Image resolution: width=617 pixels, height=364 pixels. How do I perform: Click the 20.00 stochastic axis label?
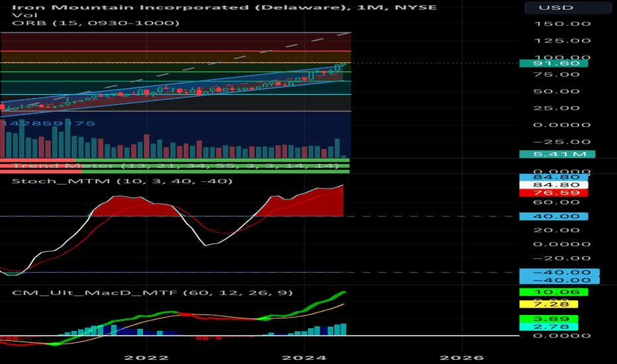(557, 230)
